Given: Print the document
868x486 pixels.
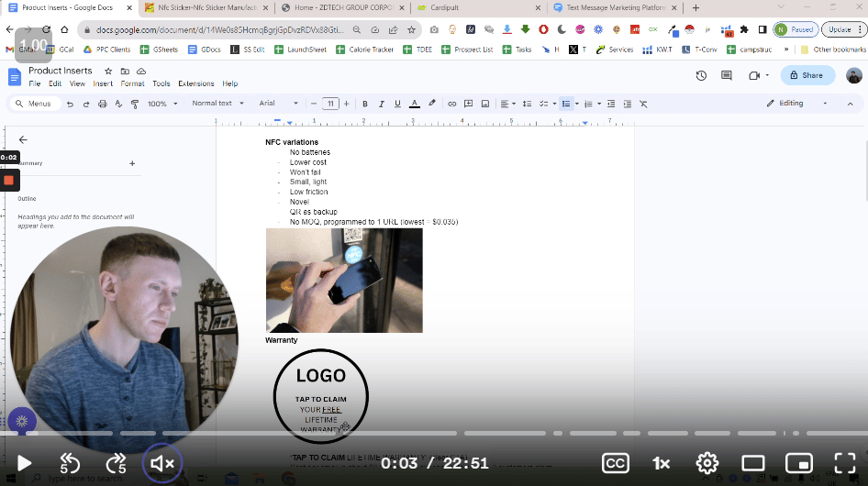Looking at the screenshot, I should click(x=103, y=104).
